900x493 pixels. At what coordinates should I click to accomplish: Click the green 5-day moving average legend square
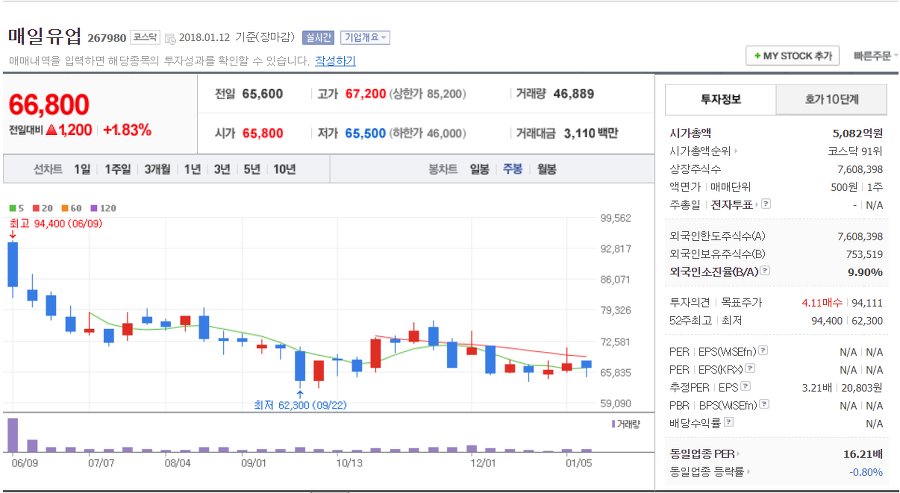[13, 208]
